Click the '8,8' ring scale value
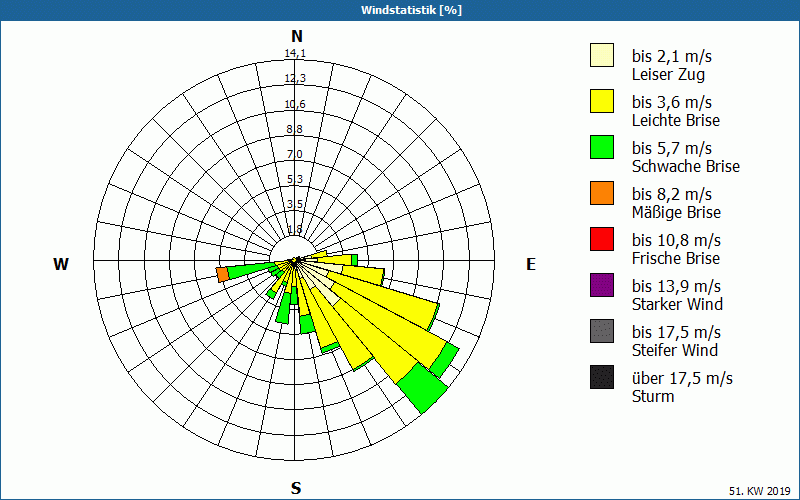800x500 pixels. (294, 129)
